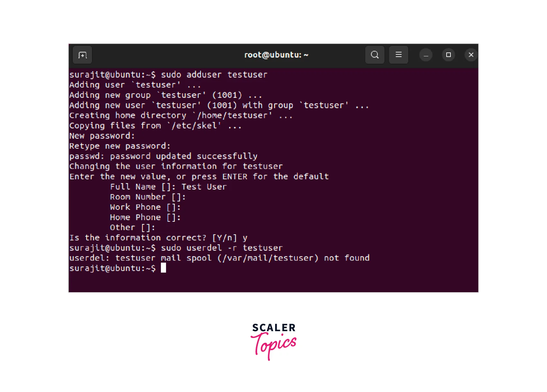Viewport: 547px width, 392px height.
Task: Open the hamburger menu in title bar
Action: [x=399, y=55]
